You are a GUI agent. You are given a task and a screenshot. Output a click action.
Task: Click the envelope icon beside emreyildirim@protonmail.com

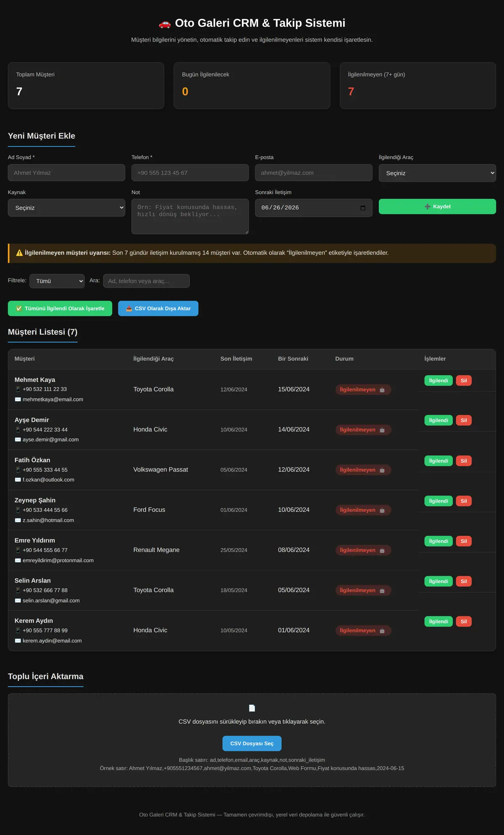pos(18,560)
